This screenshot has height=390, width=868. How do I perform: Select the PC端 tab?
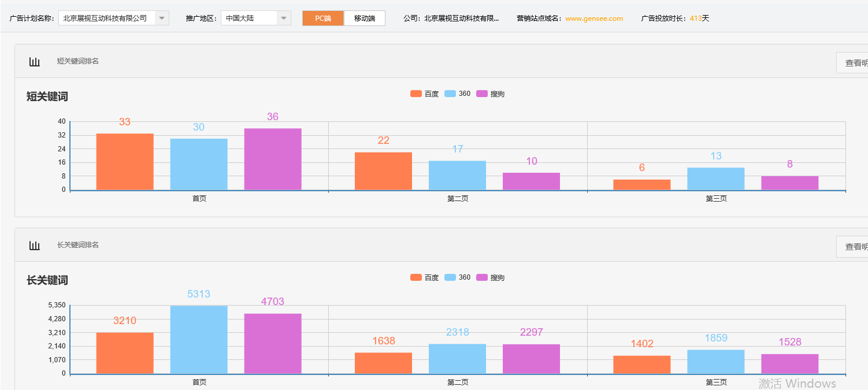(322, 18)
